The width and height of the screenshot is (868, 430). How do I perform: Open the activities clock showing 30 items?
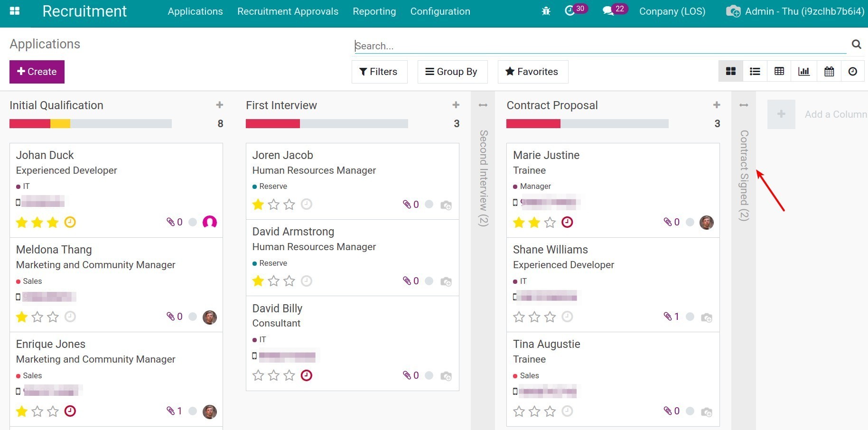[x=570, y=10]
